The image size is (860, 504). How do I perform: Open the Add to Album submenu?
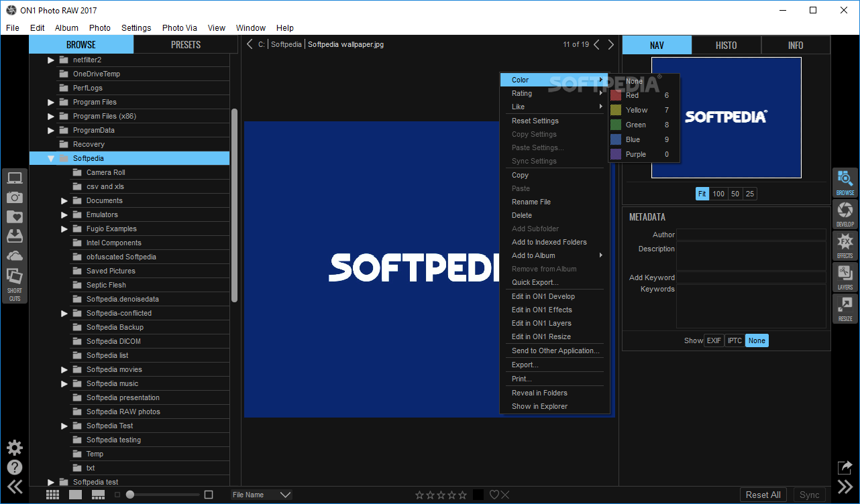555,255
